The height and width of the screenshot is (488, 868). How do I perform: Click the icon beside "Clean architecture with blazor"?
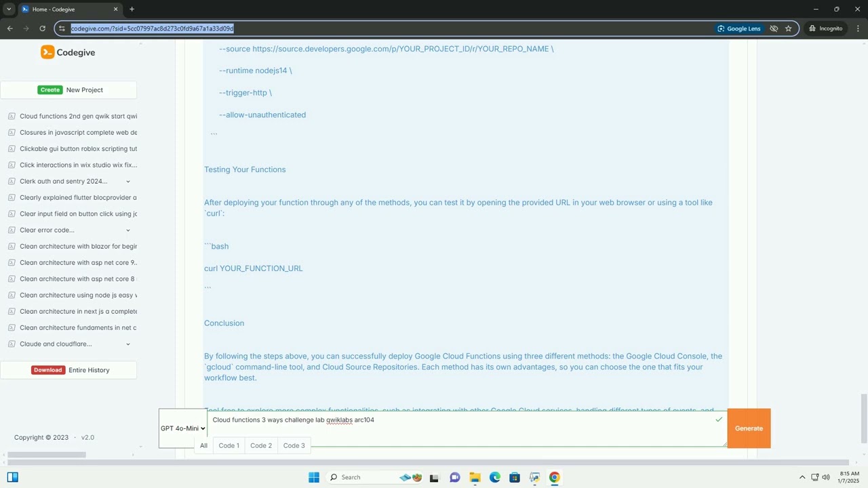pyautogui.click(x=12, y=246)
